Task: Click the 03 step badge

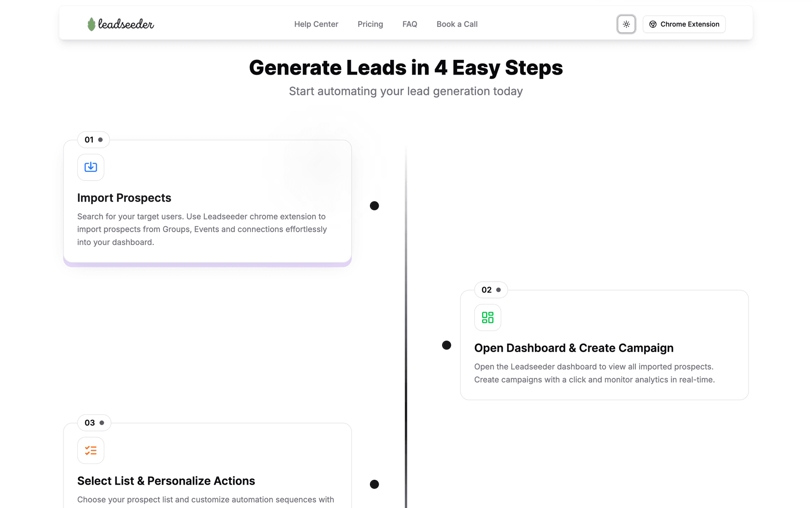Action: [x=94, y=423]
